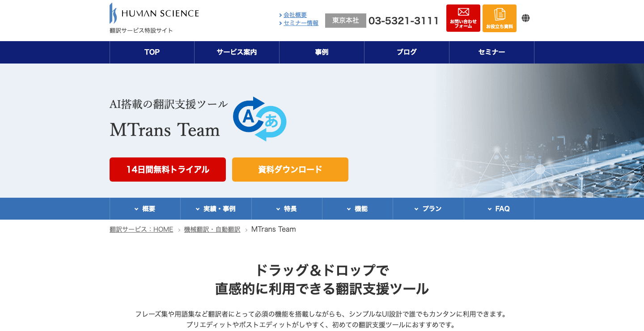
Task: Go to TOP in main navigation
Action: point(152,52)
